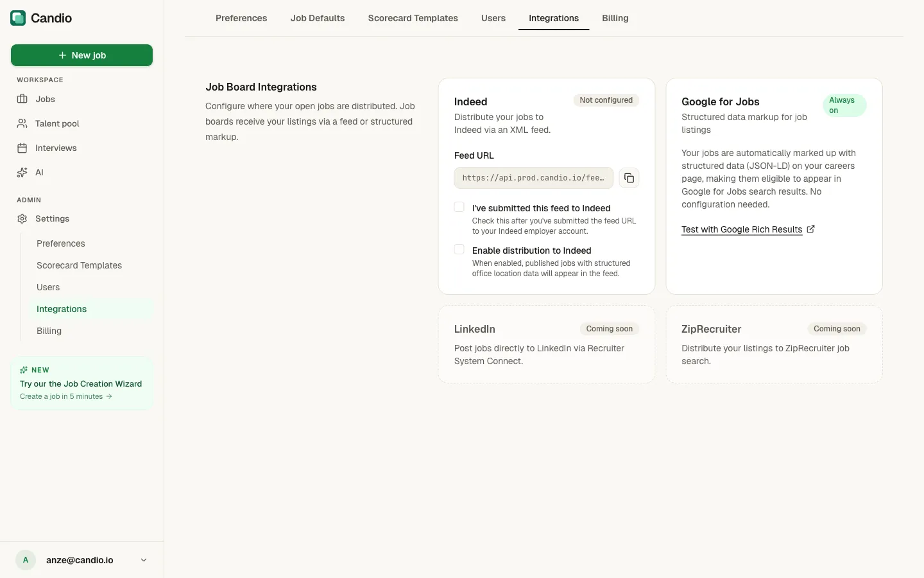Viewport: 924px width, 578px height.
Task: Click the Feed URL input field
Action: tap(534, 178)
